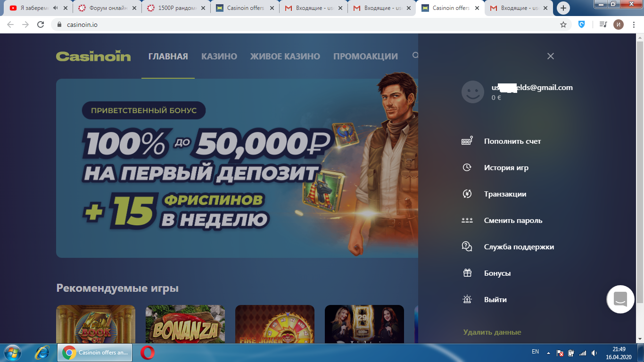Open the ПРОМОАКЦИИ menu item
Image resolution: width=644 pixels, height=362 pixels.
click(x=365, y=56)
